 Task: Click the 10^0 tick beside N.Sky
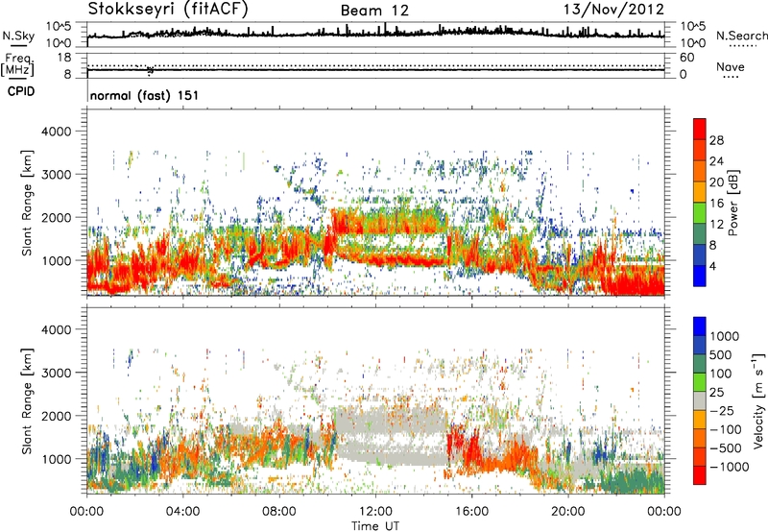tap(59, 43)
